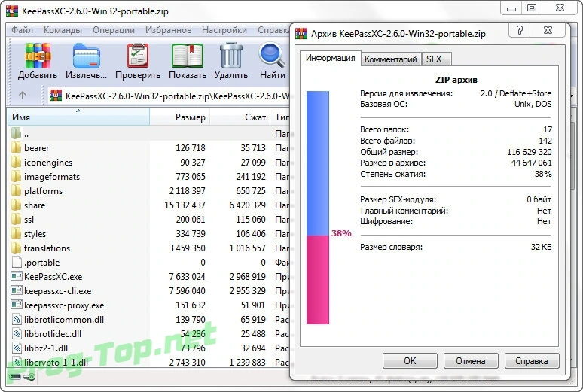Select the iconengines folder icon
This screenshot has width=583, height=392.
[x=16, y=162]
